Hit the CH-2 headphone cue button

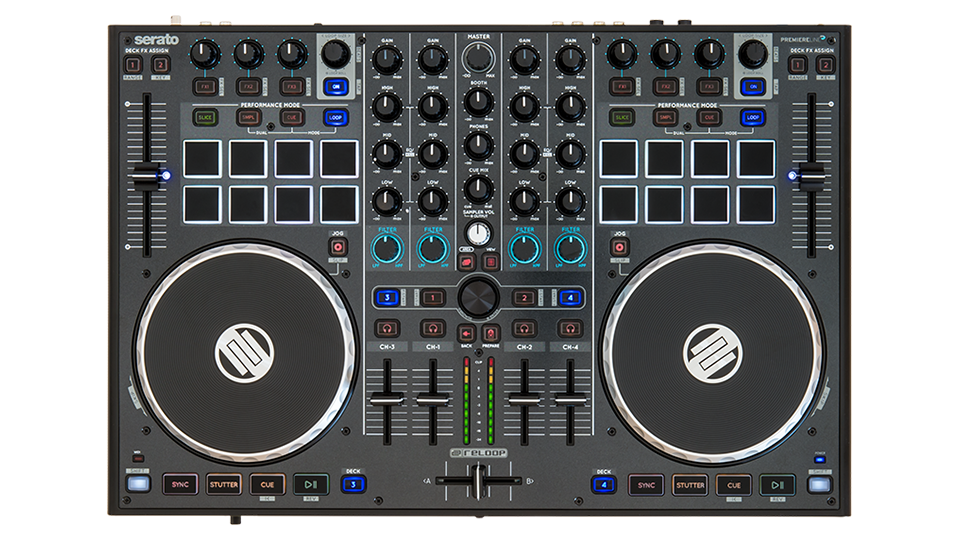524,329
